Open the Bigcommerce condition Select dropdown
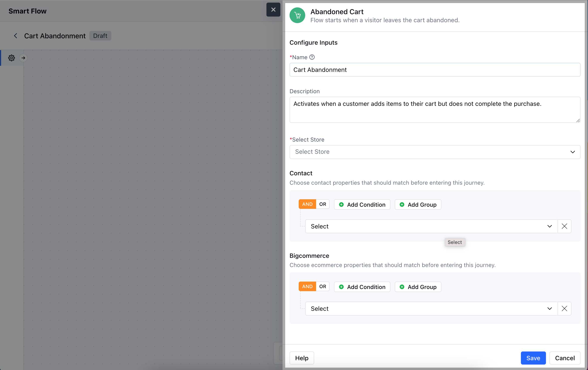Screen dimensions: 588x370 pos(431,309)
